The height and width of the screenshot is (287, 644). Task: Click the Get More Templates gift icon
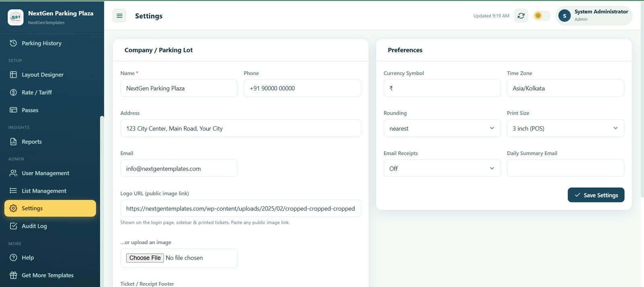[13, 275]
